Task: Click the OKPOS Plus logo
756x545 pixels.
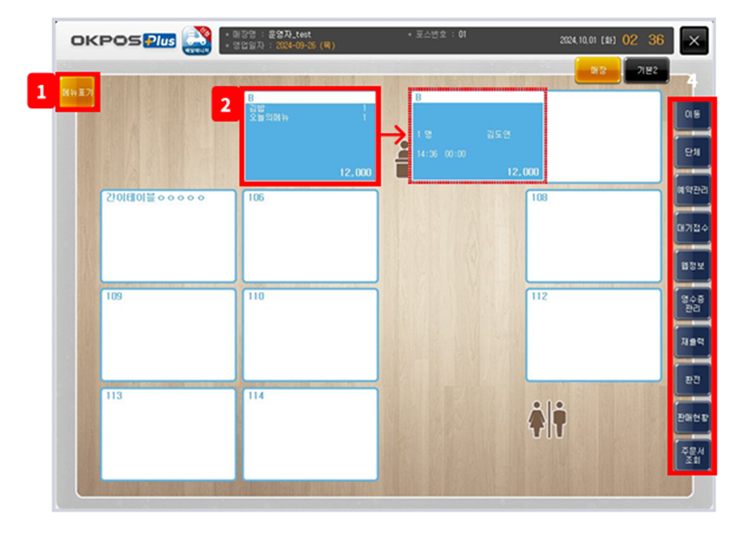Action: point(123,41)
